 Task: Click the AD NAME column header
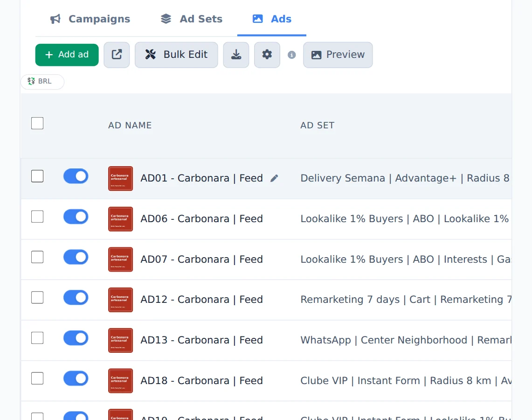[x=130, y=125]
